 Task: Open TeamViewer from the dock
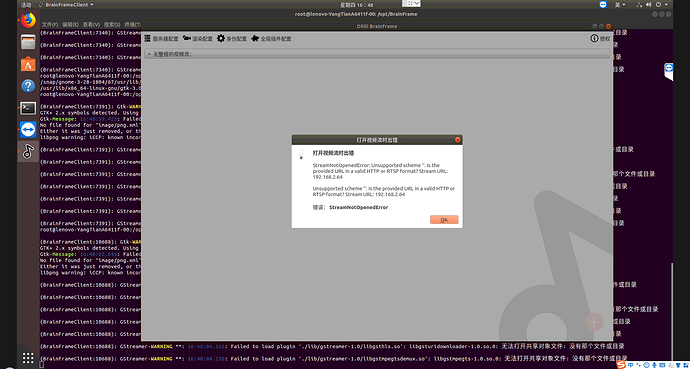(x=28, y=129)
